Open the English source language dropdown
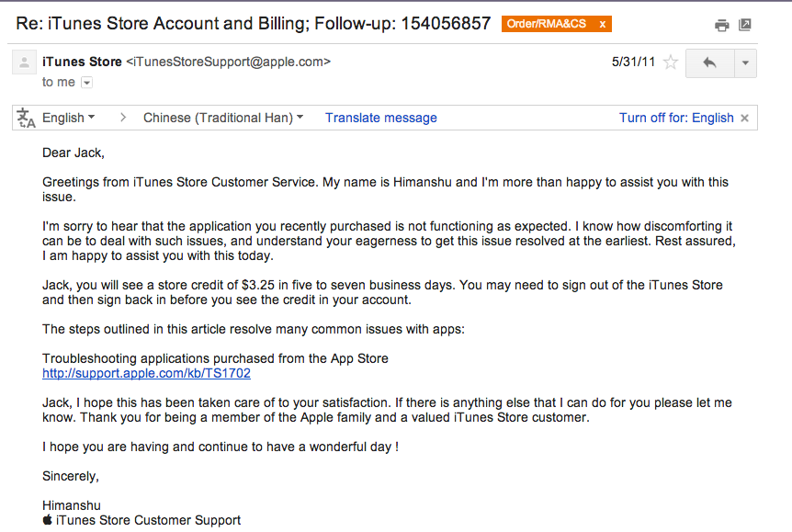This screenshot has height=532, width=792. coord(68,118)
